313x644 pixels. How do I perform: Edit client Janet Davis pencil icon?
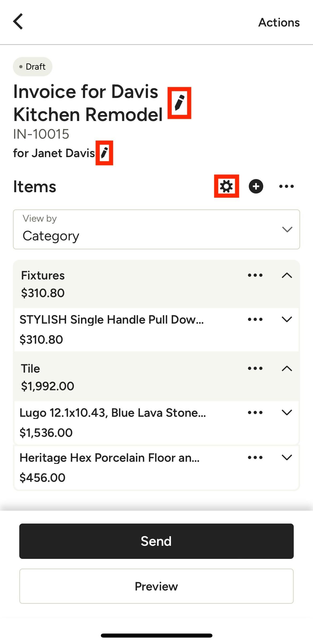click(104, 153)
